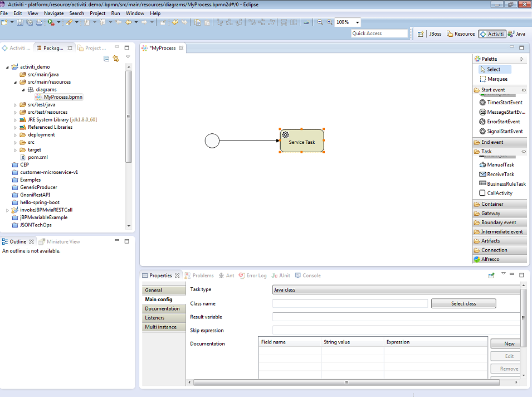Open the Navigate menu
The height and width of the screenshot is (397, 532).
pyautogui.click(x=53, y=13)
